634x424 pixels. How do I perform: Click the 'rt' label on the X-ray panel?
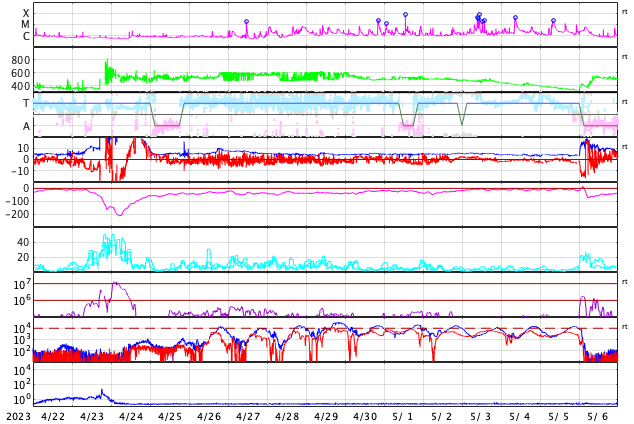624,12
